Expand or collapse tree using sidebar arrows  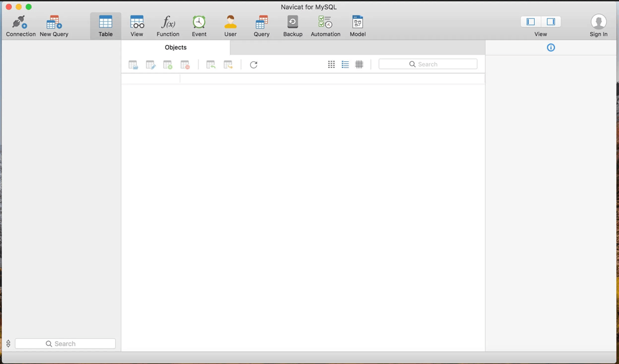(8, 344)
